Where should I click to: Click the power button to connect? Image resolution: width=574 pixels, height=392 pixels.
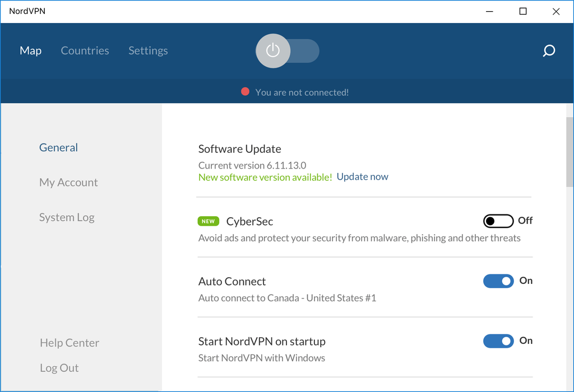pos(273,50)
